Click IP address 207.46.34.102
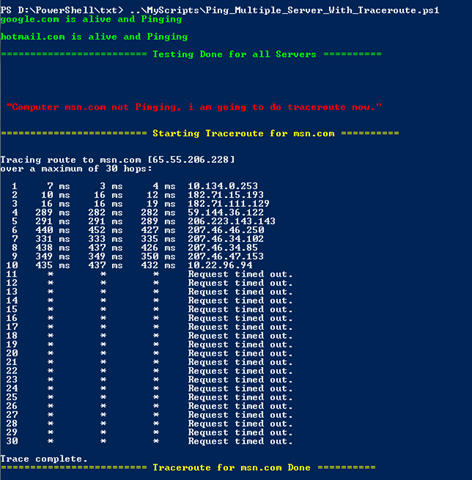Viewport: 472px width, 480px height. coord(226,239)
